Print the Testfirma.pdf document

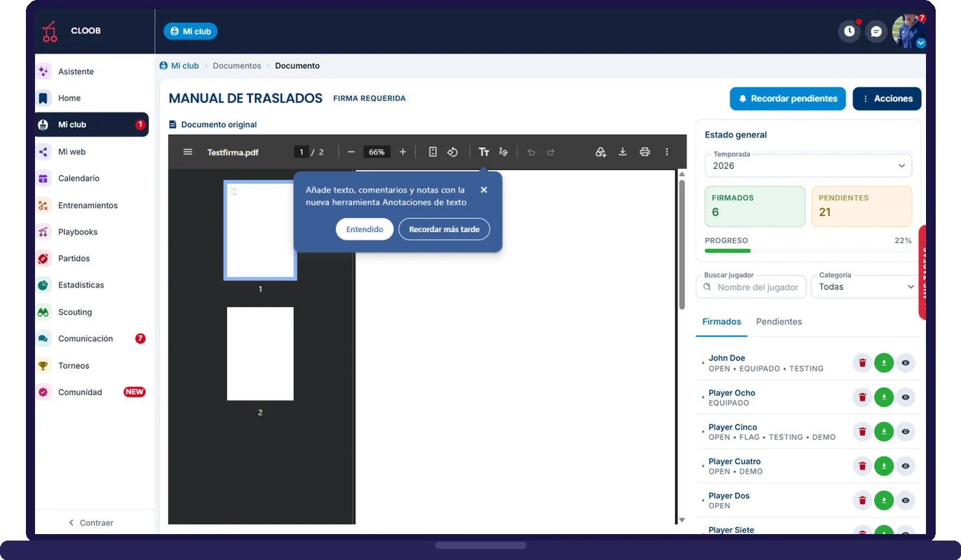645,152
